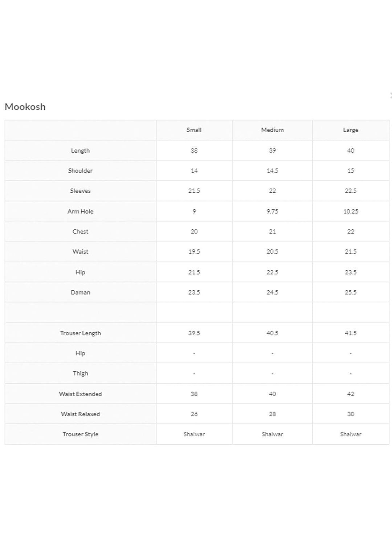Click the Length row label
The height and width of the screenshot is (546, 392).
pos(80,150)
